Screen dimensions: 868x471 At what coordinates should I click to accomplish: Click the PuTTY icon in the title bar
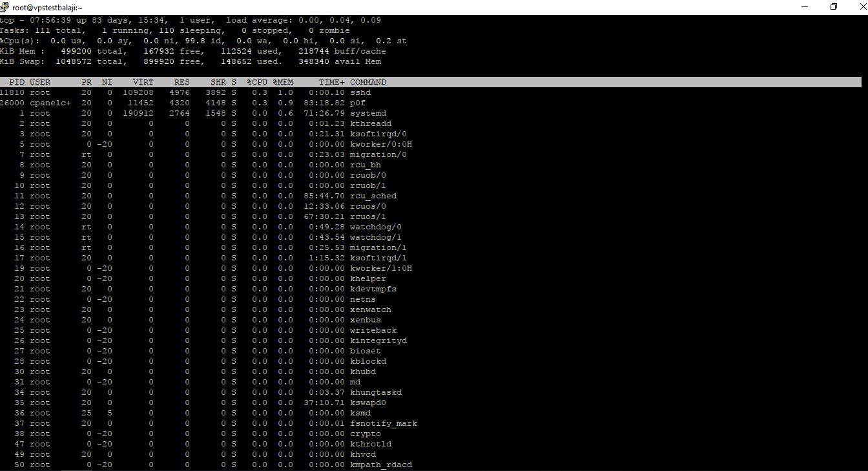click(5, 7)
